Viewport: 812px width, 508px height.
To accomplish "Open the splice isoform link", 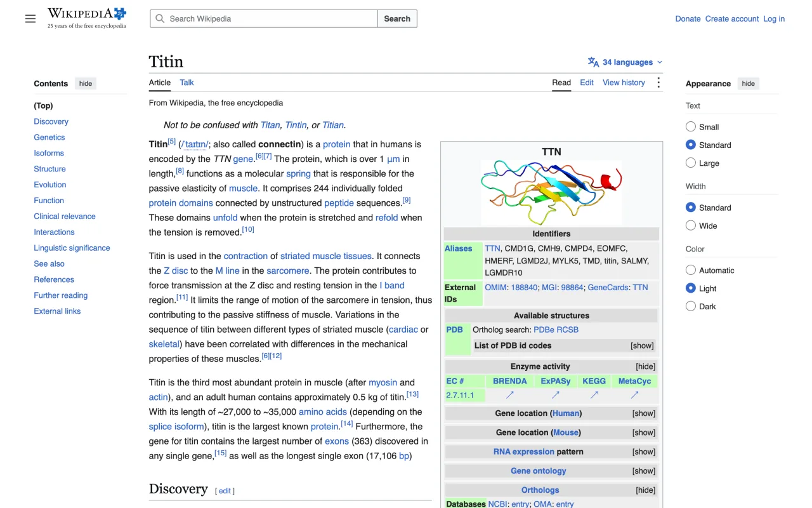I will point(176,427).
